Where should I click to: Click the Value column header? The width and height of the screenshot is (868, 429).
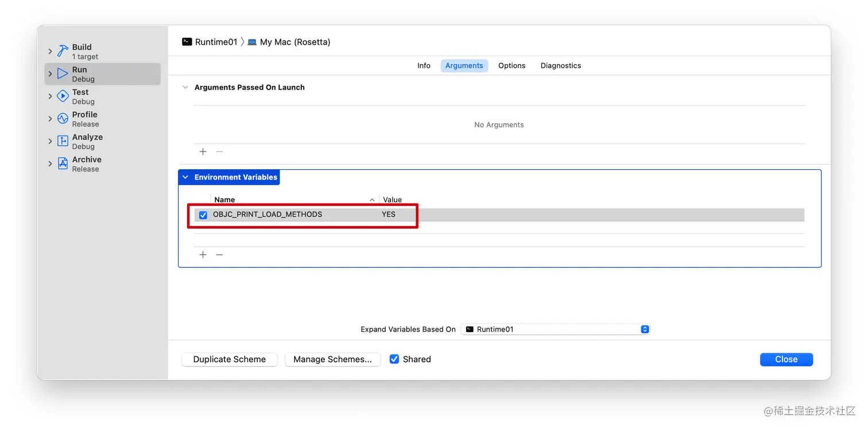click(393, 200)
